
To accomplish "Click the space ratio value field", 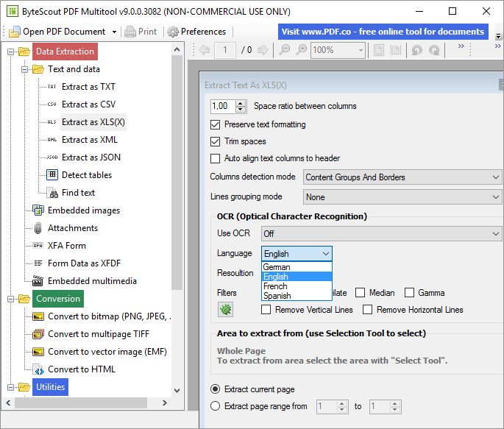I will point(223,106).
